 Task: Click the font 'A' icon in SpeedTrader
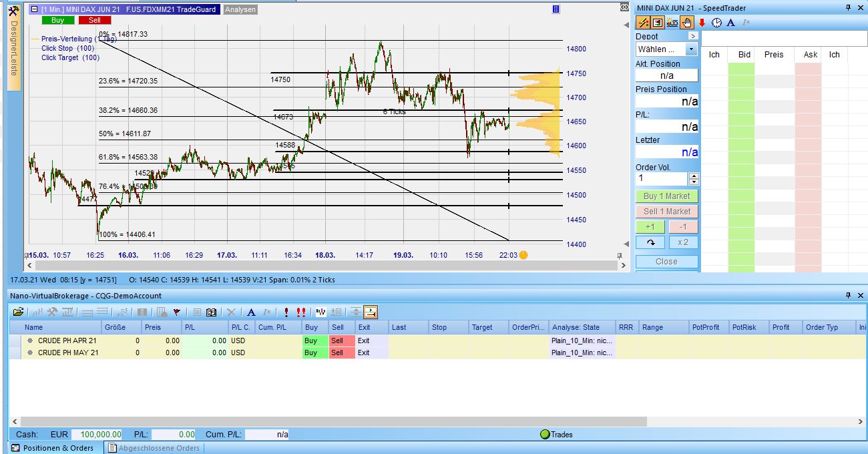731,23
